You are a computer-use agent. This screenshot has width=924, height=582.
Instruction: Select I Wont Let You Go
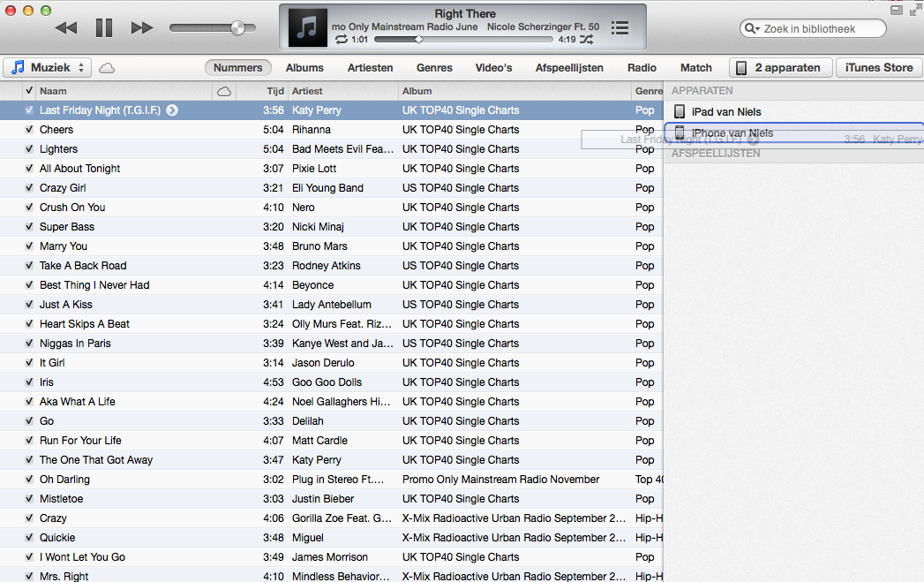[82, 557]
